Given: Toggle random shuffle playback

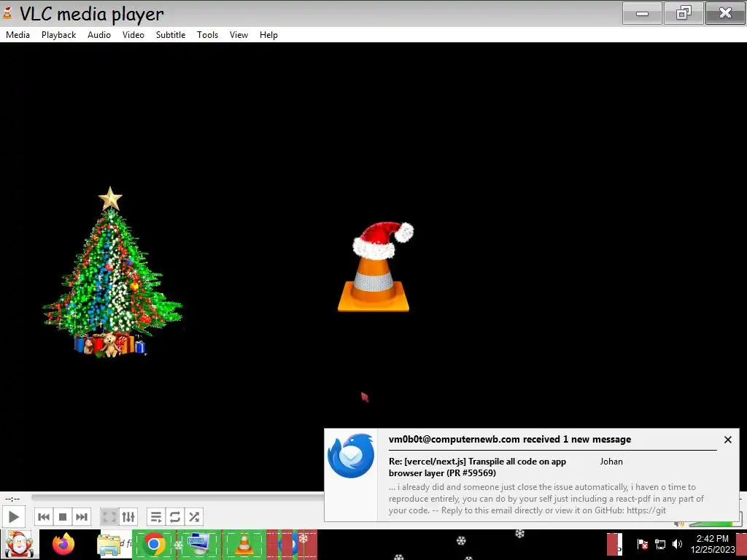Looking at the screenshot, I should (194, 517).
